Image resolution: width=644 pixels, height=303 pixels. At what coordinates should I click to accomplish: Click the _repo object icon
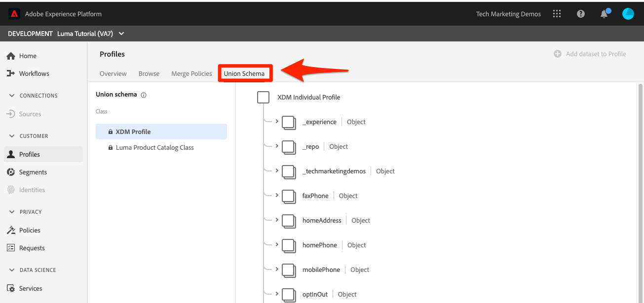click(289, 147)
